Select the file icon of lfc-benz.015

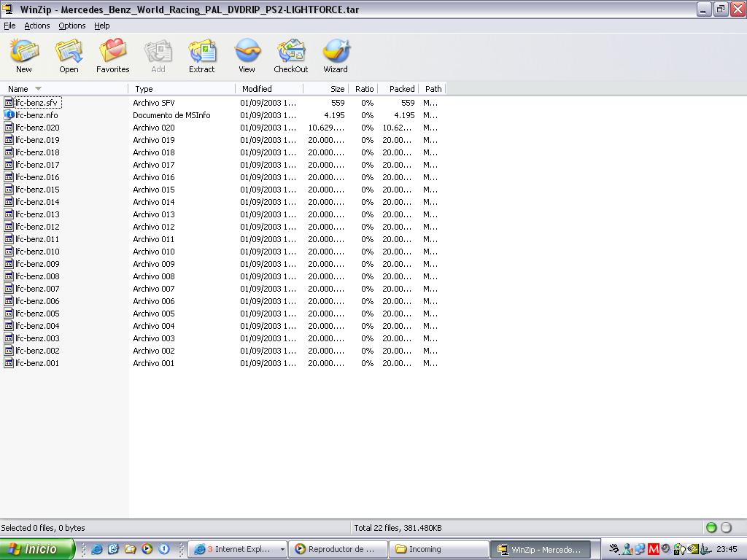pos(9,189)
